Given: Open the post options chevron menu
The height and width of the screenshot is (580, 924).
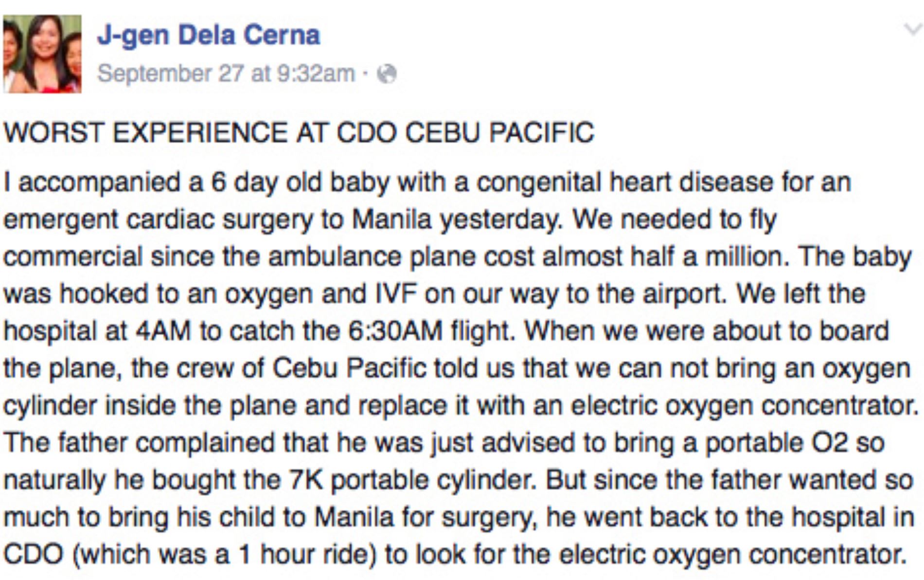Looking at the screenshot, I should click(912, 30).
